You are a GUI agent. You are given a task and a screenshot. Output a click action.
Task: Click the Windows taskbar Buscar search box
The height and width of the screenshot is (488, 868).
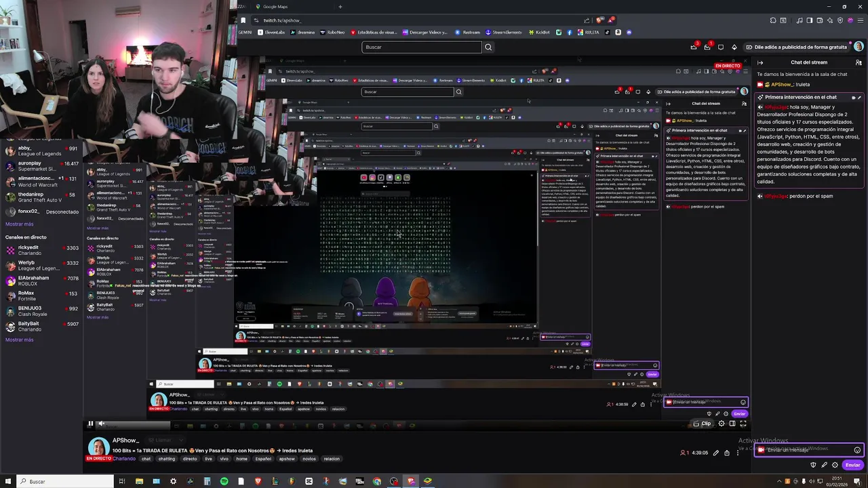(x=66, y=481)
